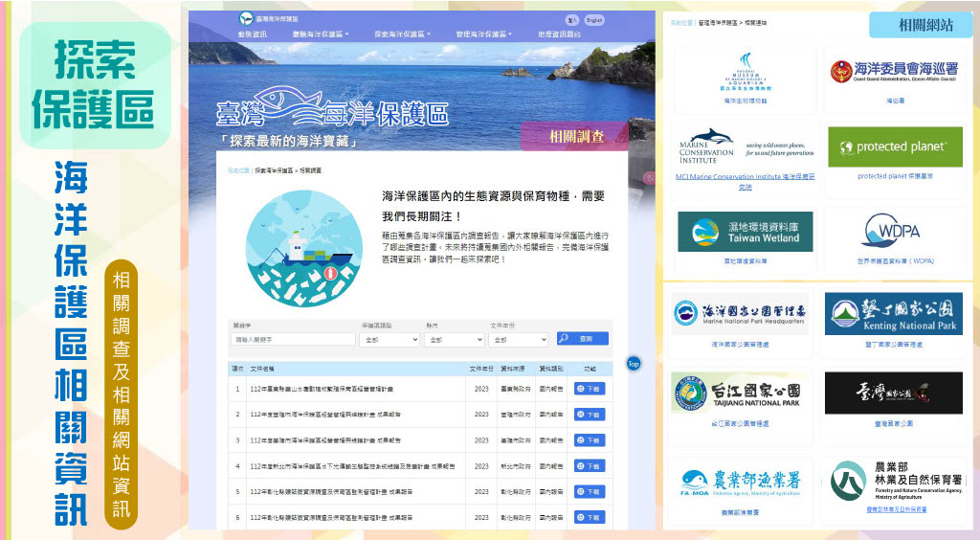This screenshot has width=980, height=540.
Task: Expand the 體驗海洋保護區 dropdown menu
Action: pyautogui.click(x=320, y=34)
